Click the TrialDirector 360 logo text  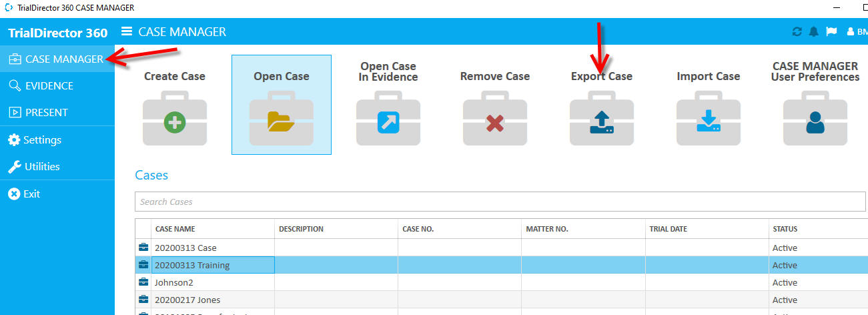pyautogui.click(x=57, y=33)
